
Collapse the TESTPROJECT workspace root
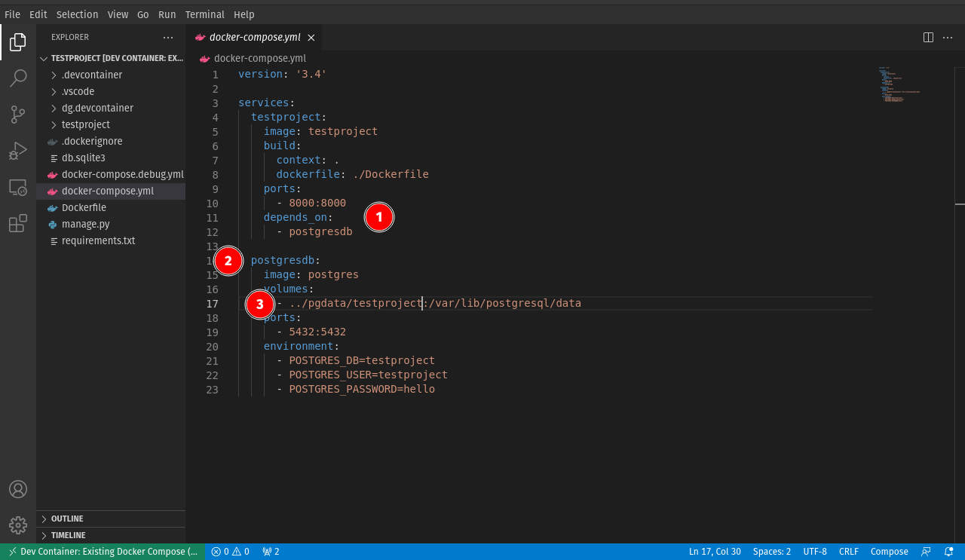tap(111, 58)
